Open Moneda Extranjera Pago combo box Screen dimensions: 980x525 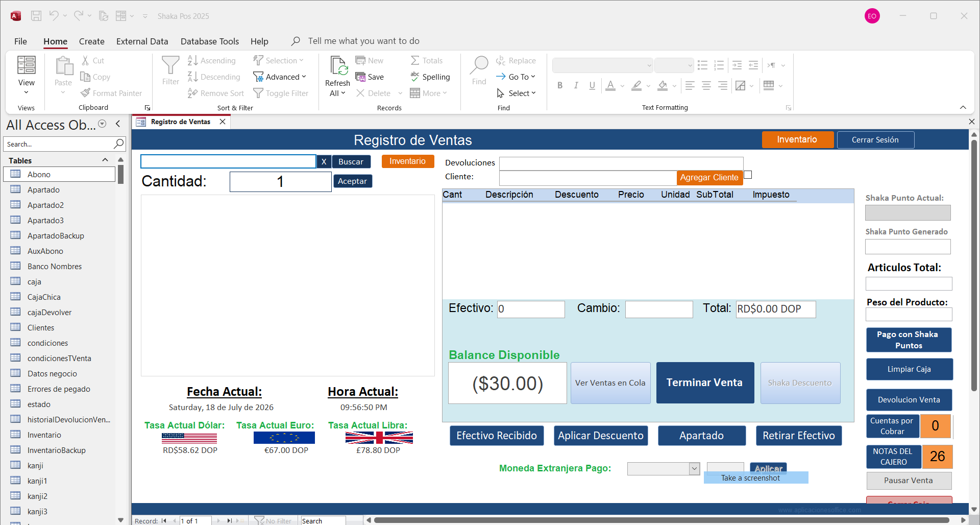click(x=663, y=468)
